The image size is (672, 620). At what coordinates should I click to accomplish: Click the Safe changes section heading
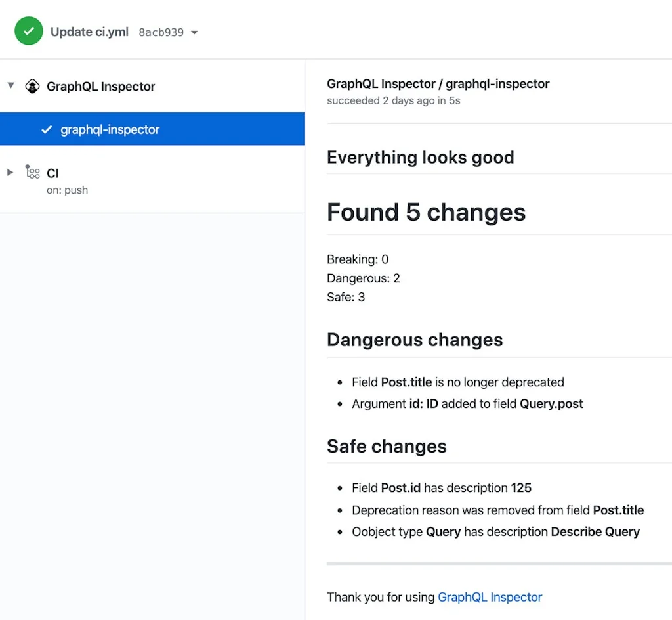387,446
